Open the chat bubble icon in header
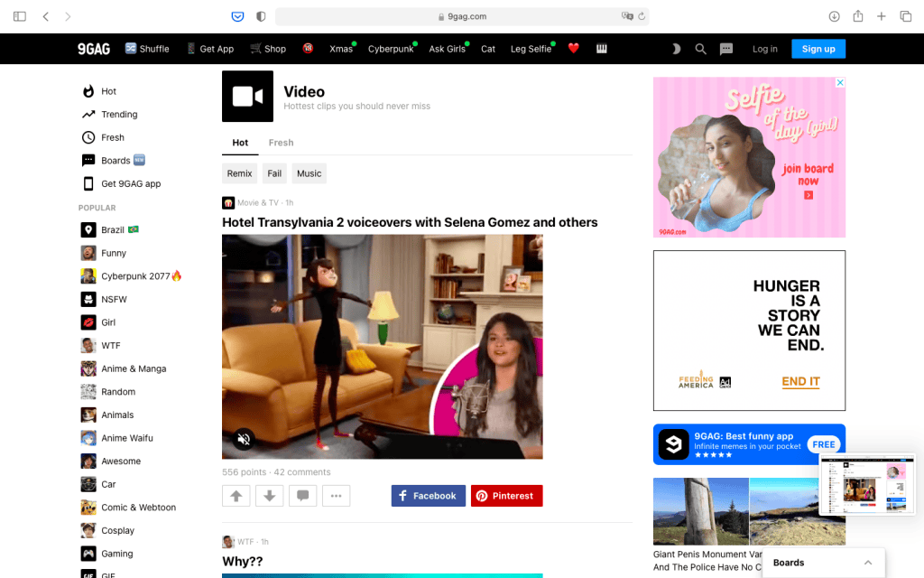Screen dimensions: 924x578 point(726,49)
